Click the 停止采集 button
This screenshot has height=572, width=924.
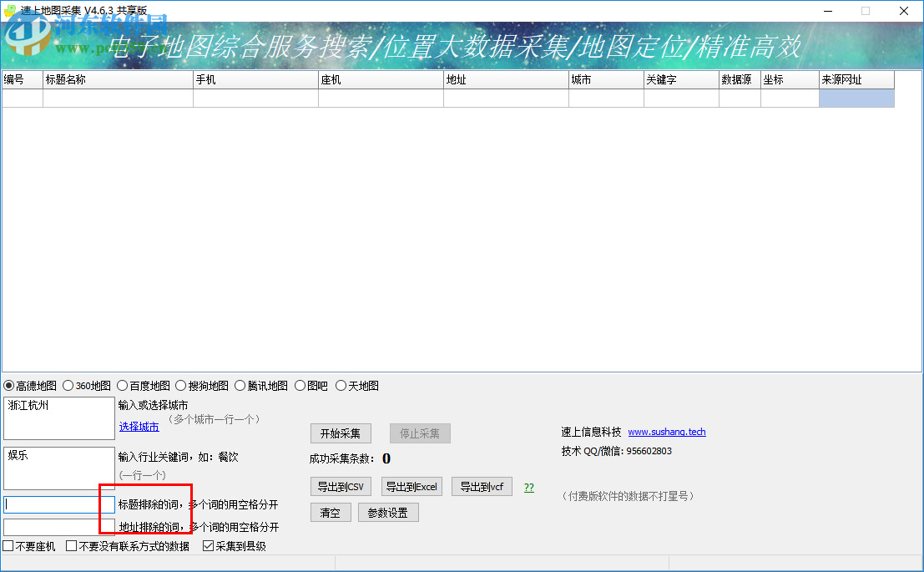[x=419, y=433]
